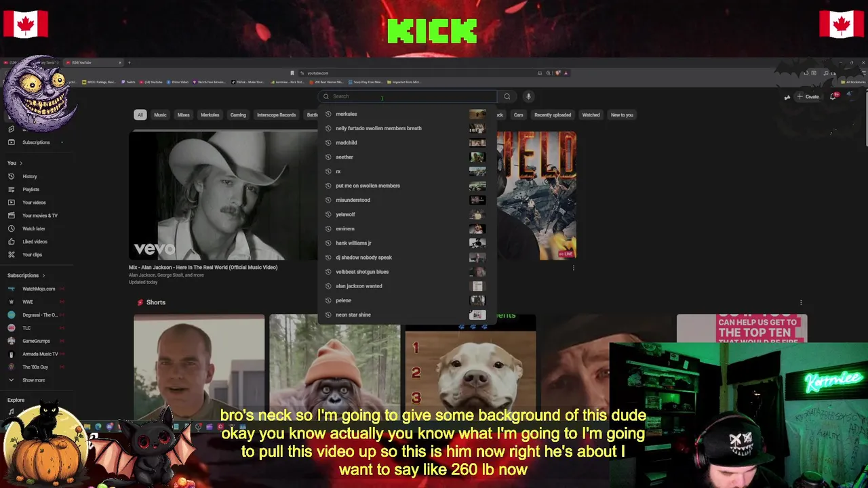
Task: Click the Shorts section logo icon
Action: point(140,302)
